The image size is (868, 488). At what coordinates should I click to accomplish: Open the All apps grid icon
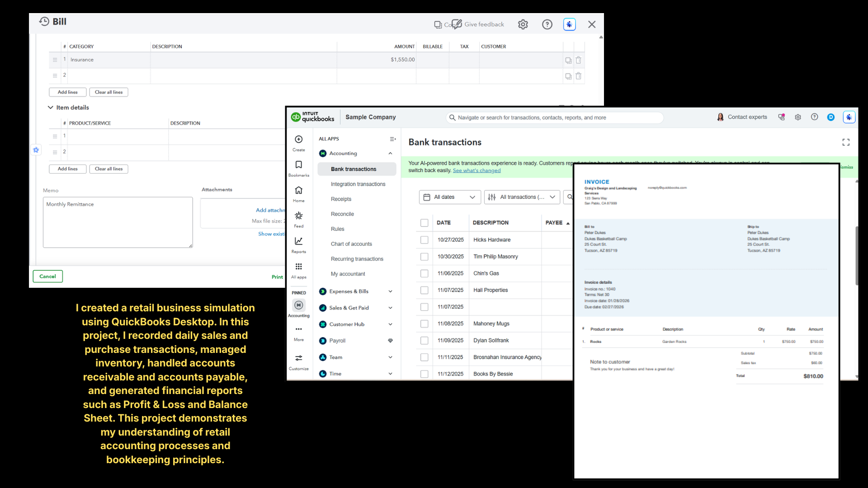tap(298, 267)
